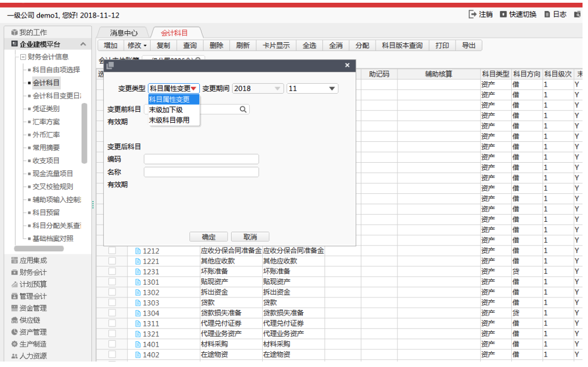Viewport: 588px width, 367px height.
Task: Check the box for row 1401 材料采购
Action: [x=112, y=344]
